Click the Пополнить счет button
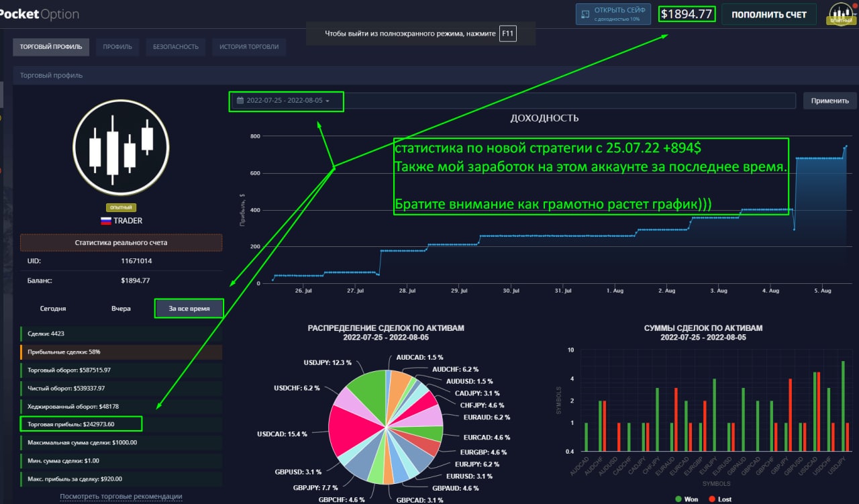The height and width of the screenshot is (504, 859). point(768,14)
